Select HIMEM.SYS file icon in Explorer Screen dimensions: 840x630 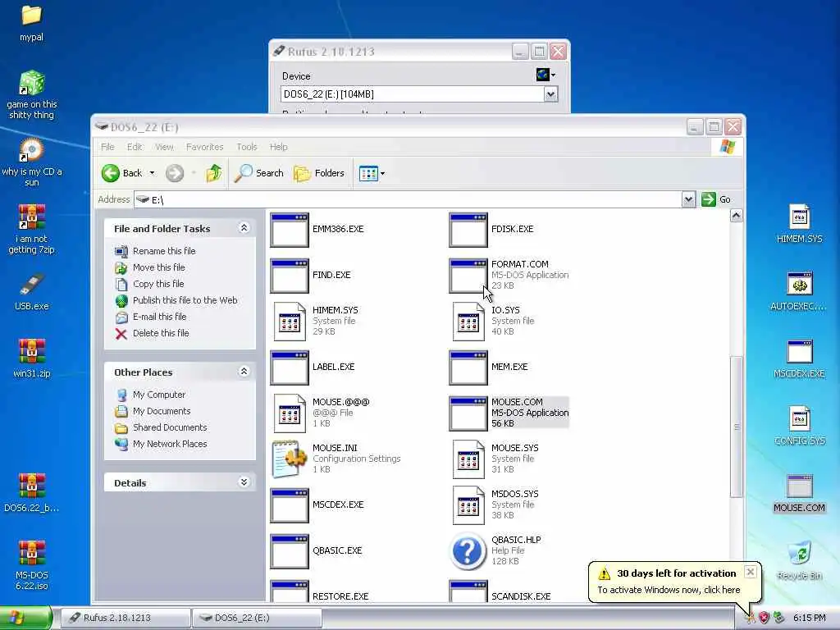290,322
